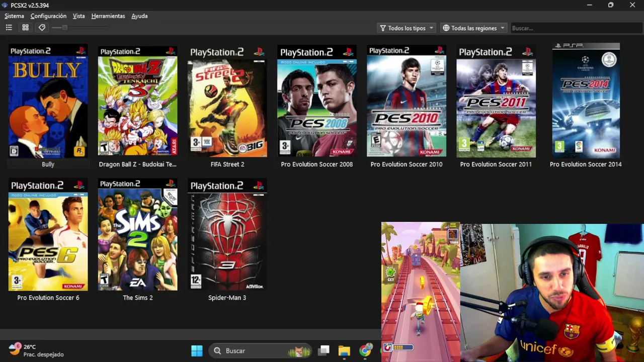The image size is (644, 362).
Task: Open Google Chrome from the taskbar
Action: click(365, 350)
